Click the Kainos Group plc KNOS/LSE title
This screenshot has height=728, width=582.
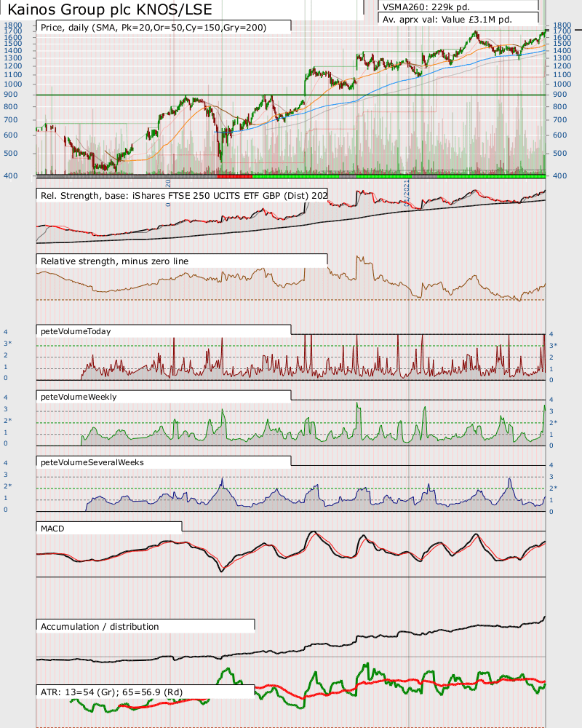pyautogui.click(x=110, y=9)
